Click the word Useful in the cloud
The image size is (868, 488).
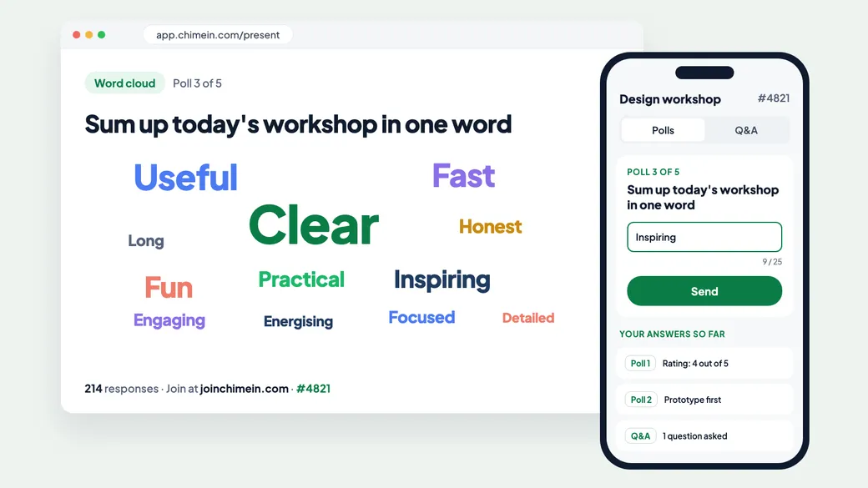coord(185,177)
